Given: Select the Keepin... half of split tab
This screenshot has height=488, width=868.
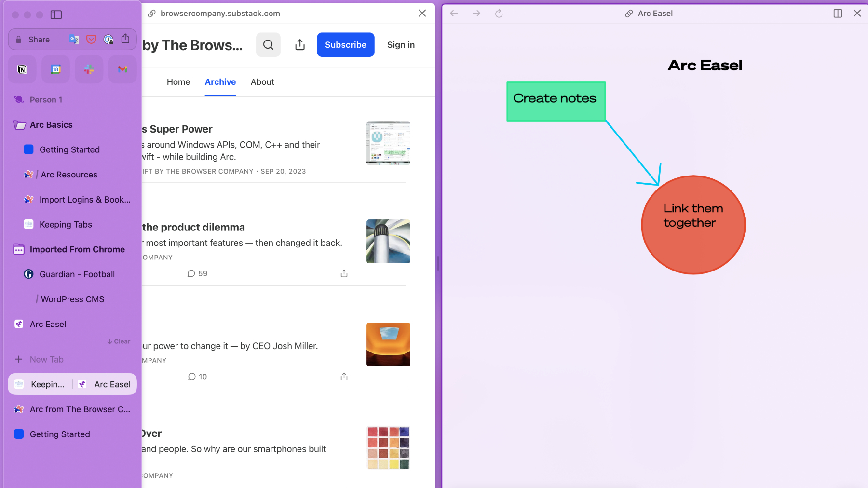Looking at the screenshot, I should point(41,384).
